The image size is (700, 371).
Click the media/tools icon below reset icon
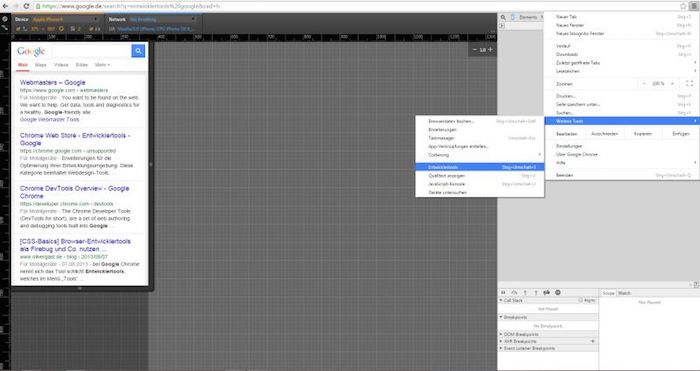[x=5, y=28]
